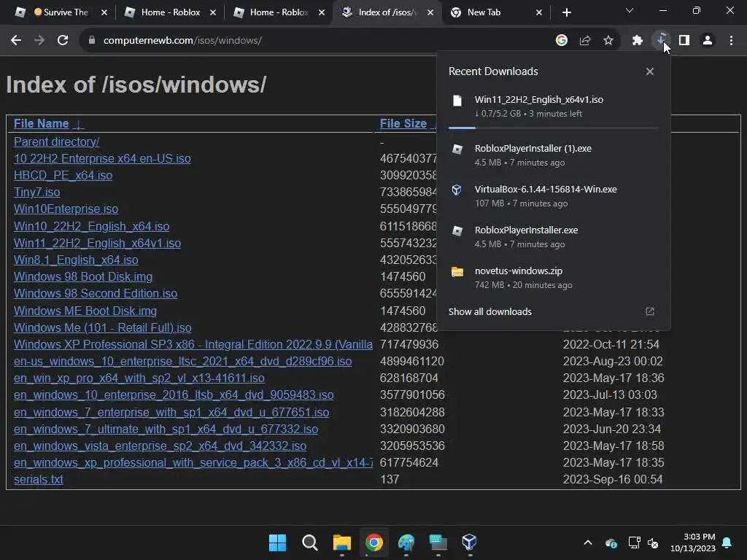Open Windows ME Boot Disk.img link
This screenshot has width=747, height=560.
pyautogui.click(x=85, y=311)
